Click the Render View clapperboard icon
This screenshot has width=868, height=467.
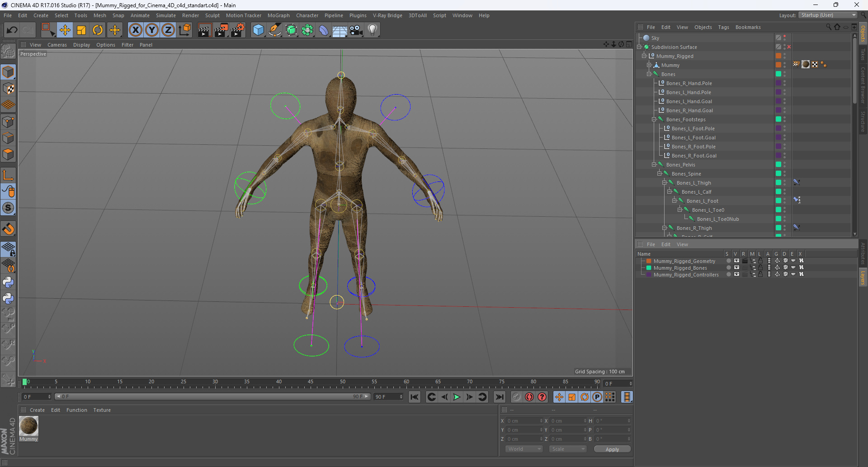pyautogui.click(x=204, y=30)
